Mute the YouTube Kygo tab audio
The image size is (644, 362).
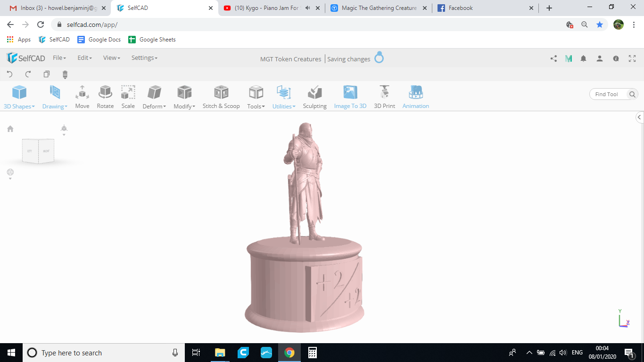pyautogui.click(x=308, y=8)
